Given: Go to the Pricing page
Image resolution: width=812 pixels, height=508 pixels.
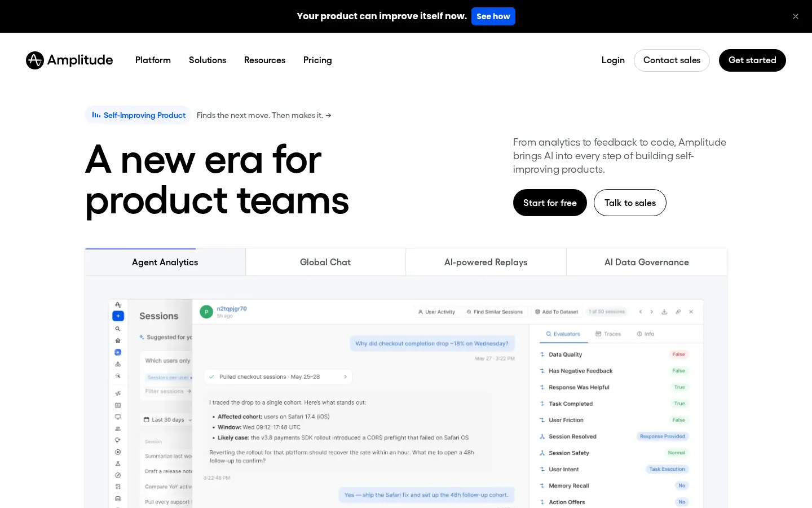Looking at the screenshot, I should click(317, 60).
